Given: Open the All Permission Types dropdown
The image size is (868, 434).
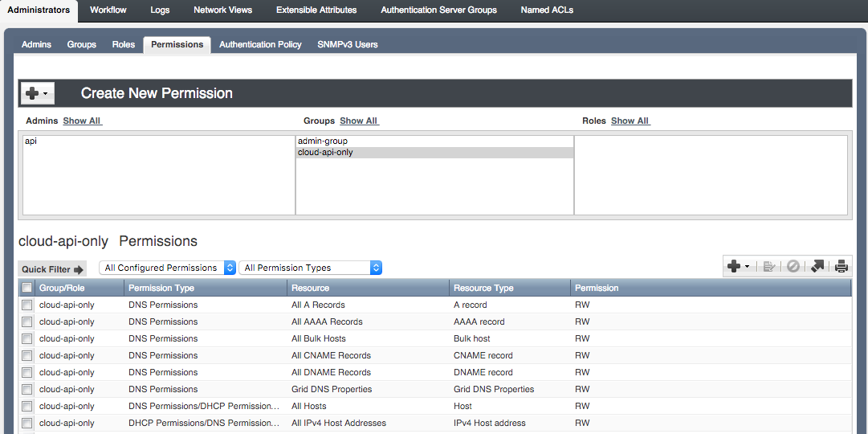Looking at the screenshot, I should [311, 268].
